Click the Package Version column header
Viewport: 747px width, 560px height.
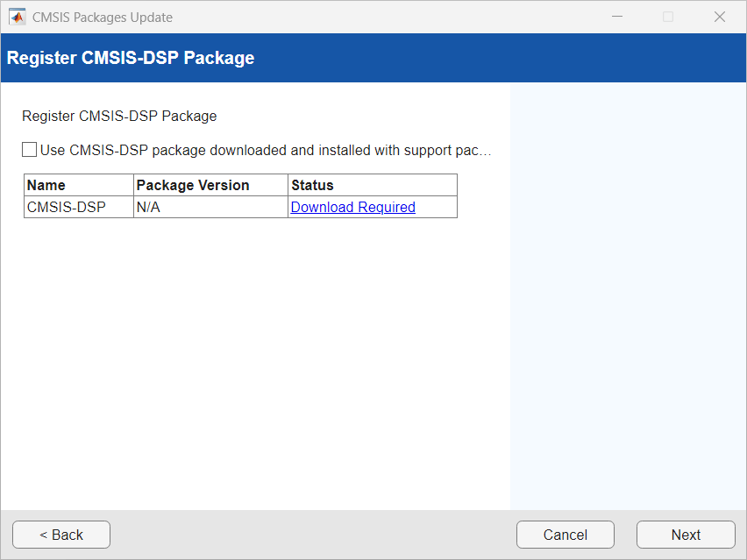pyautogui.click(x=210, y=185)
